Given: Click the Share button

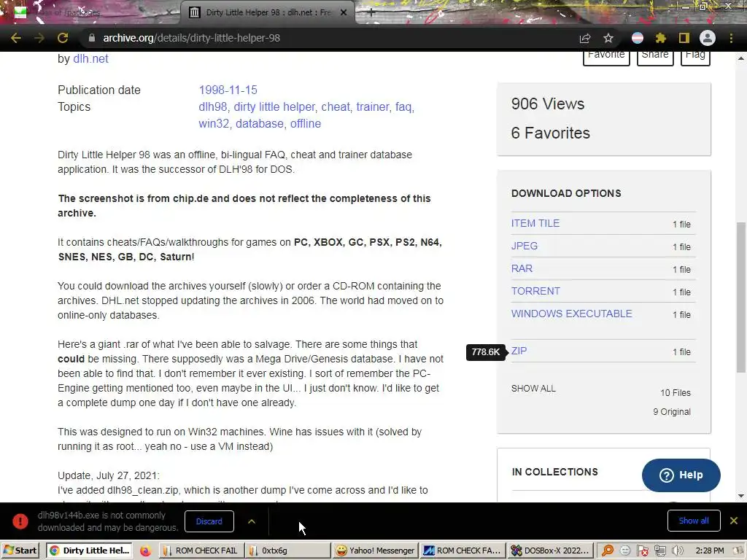Looking at the screenshot, I should click(x=655, y=58).
